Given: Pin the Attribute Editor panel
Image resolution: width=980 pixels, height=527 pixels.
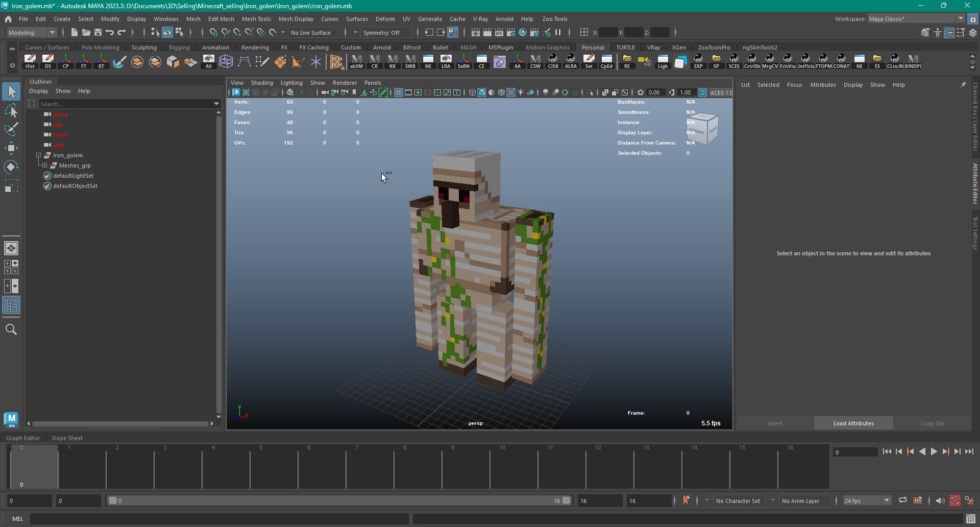Looking at the screenshot, I should click(963, 85).
